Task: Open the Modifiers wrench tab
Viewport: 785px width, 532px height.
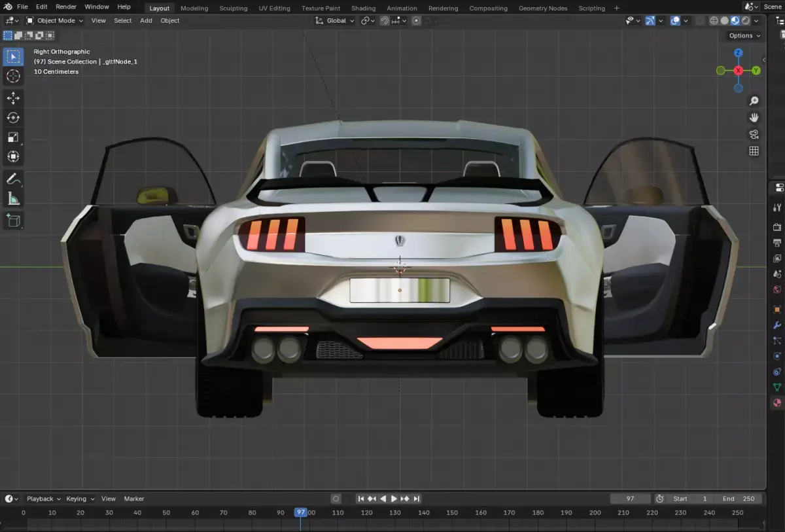Action: [x=777, y=325]
